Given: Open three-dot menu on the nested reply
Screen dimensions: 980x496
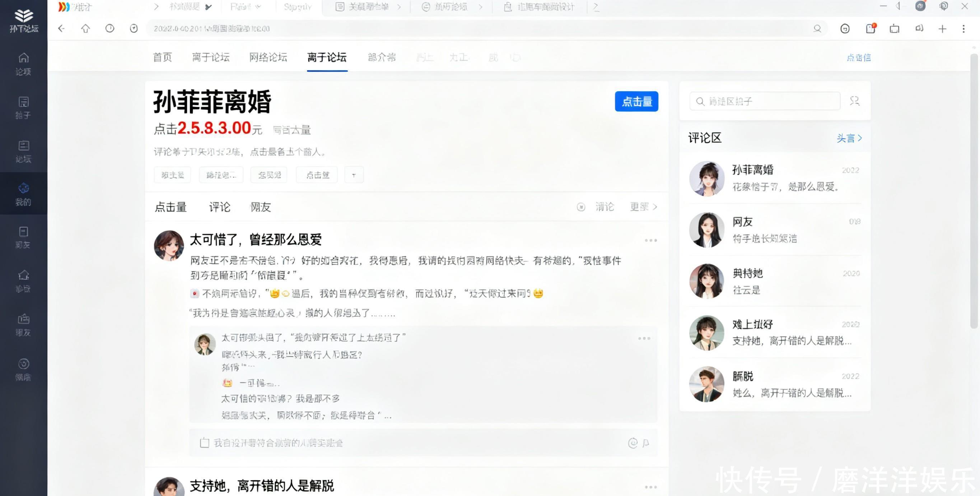Looking at the screenshot, I should click(x=644, y=338).
